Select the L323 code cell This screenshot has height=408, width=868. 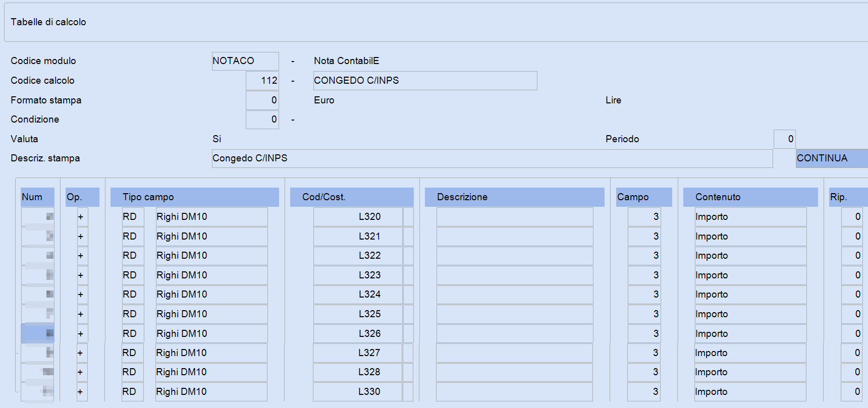click(358, 275)
